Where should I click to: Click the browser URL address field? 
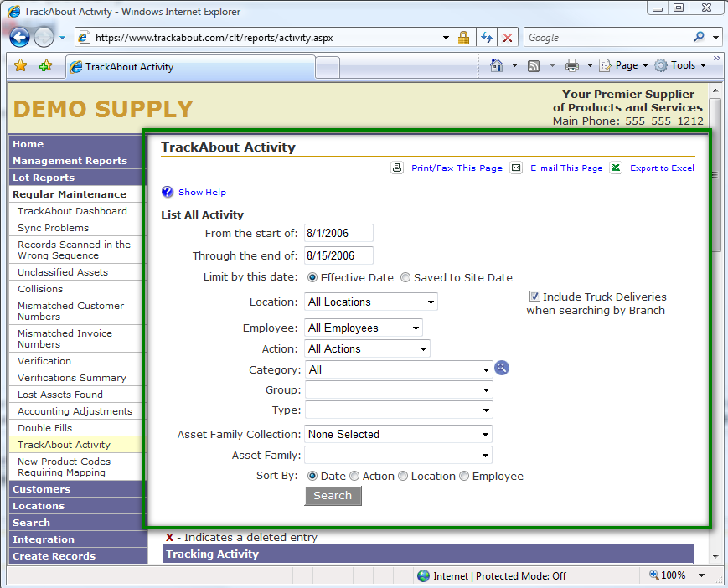(265, 38)
